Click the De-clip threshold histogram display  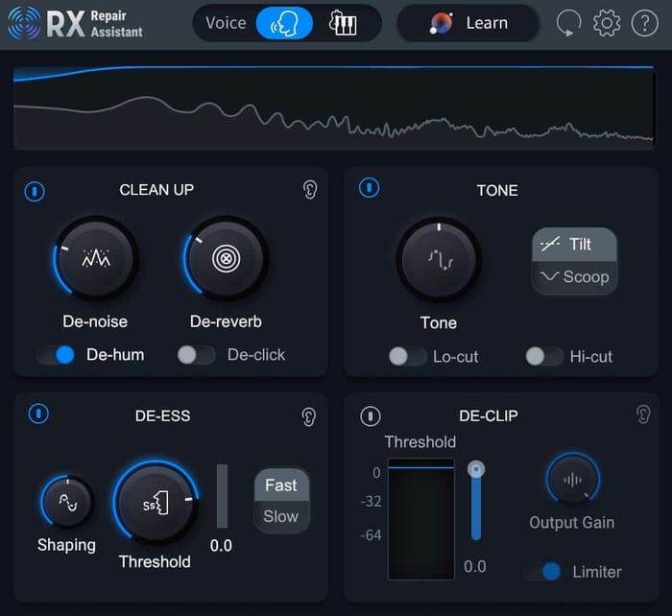(x=420, y=519)
